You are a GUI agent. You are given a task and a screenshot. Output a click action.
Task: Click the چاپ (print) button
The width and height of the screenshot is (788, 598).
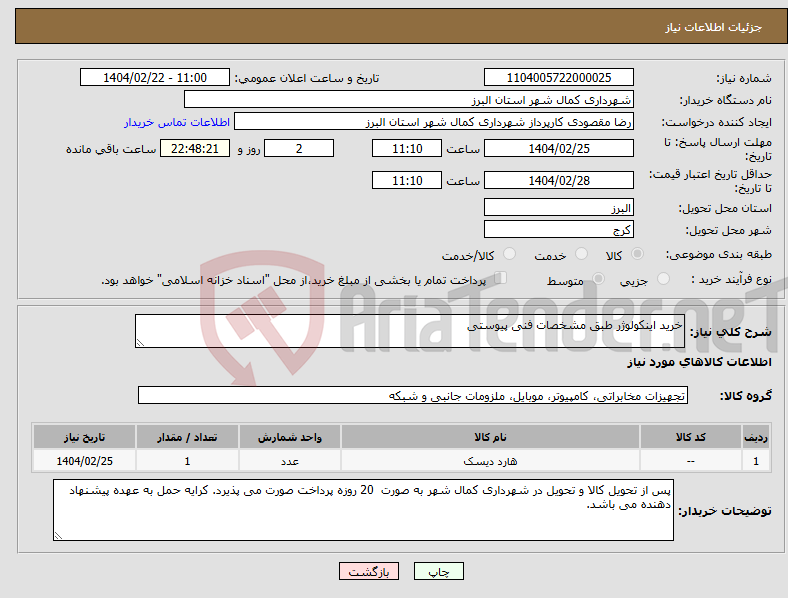pyautogui.click(x=438, y=571)
